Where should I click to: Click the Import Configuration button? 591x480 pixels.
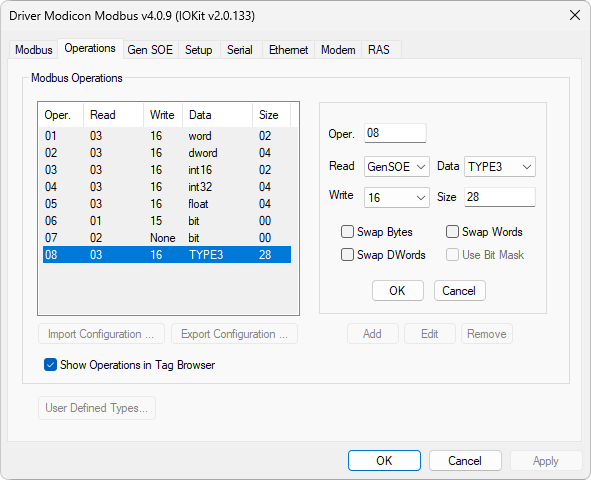(101, 334)
